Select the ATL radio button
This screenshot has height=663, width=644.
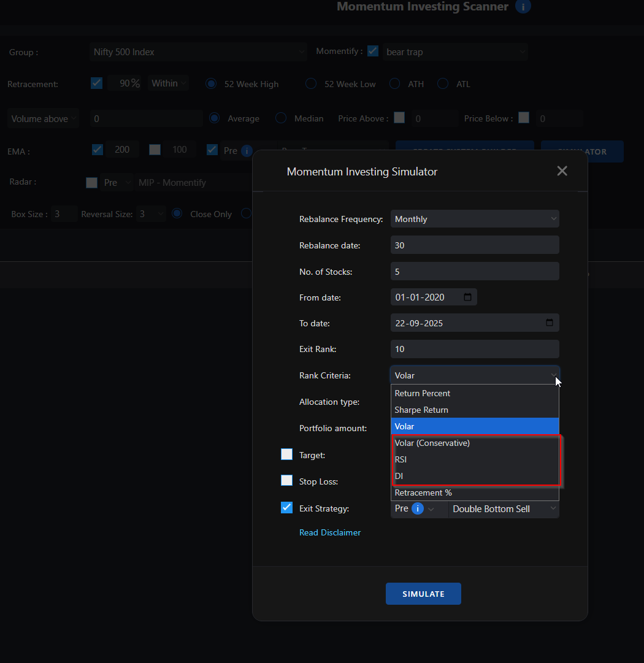coord(443,84)
